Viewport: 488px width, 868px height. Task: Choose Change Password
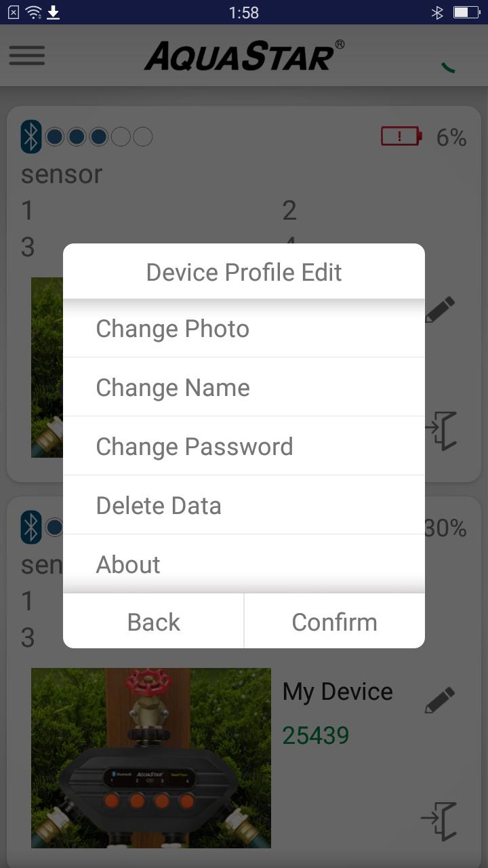click(x=244, y=446)
